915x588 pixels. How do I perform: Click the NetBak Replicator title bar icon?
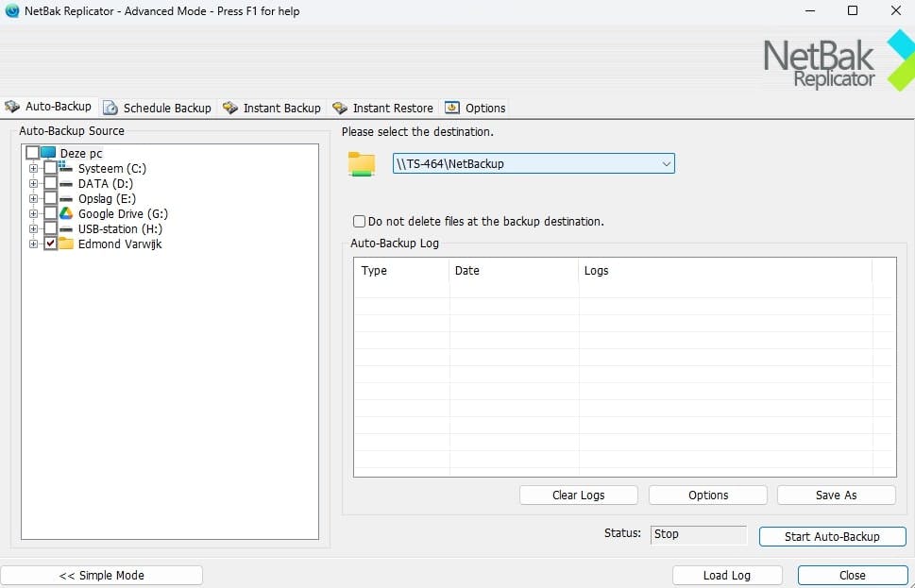click(12, 10)
